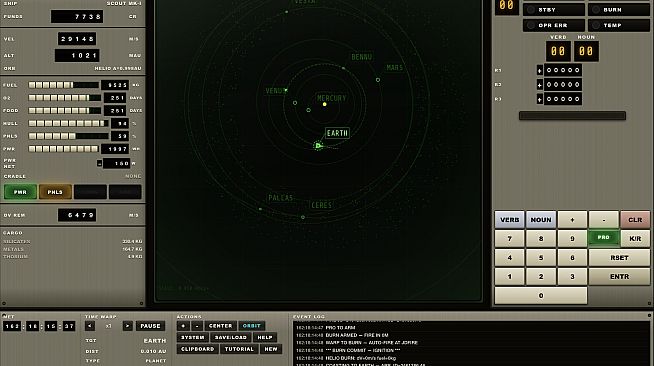
Task: Click the green ship marker near Earth
Action: pos(318,145)
